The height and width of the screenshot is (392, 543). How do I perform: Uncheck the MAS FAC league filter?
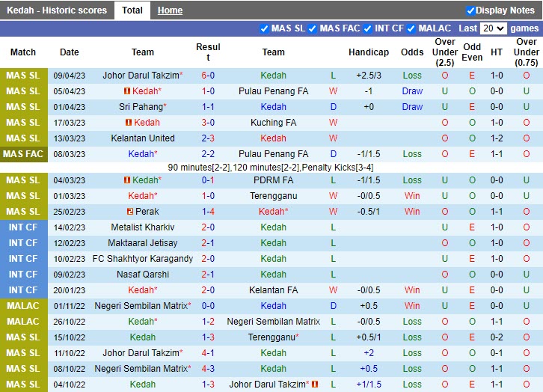click(x=313, y=28)
